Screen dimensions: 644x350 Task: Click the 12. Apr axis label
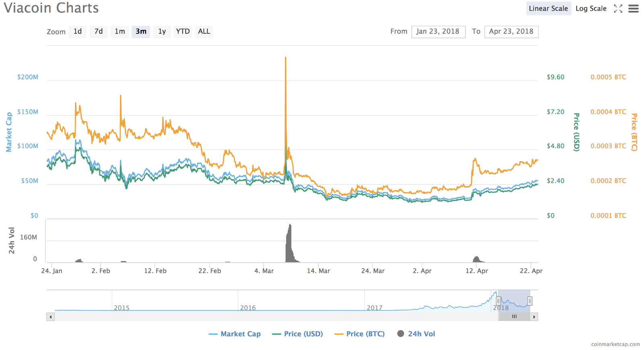click(x=477, y=271)
